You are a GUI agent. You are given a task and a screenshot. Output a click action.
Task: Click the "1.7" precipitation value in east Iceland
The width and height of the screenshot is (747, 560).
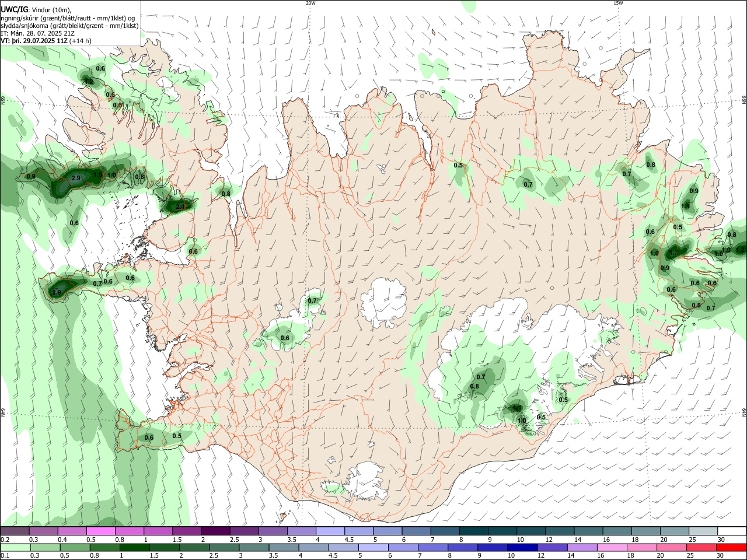click(674, 253)
